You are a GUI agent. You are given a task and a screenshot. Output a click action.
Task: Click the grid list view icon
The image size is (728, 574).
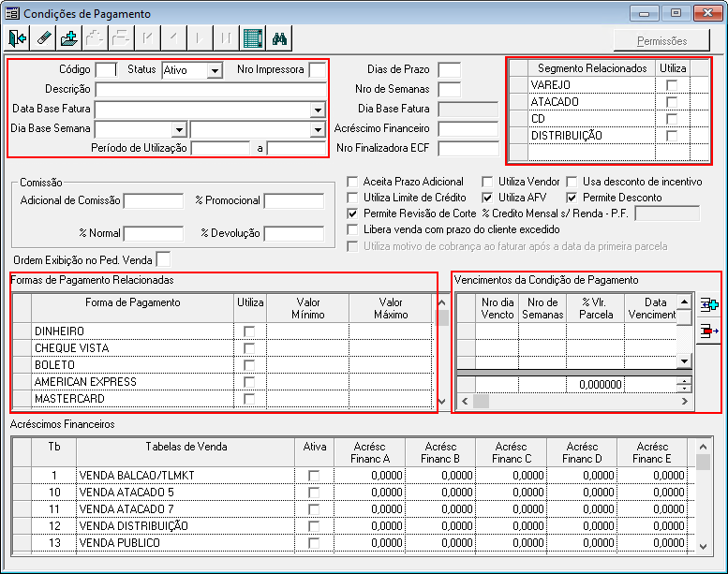(x=253, y=38)
